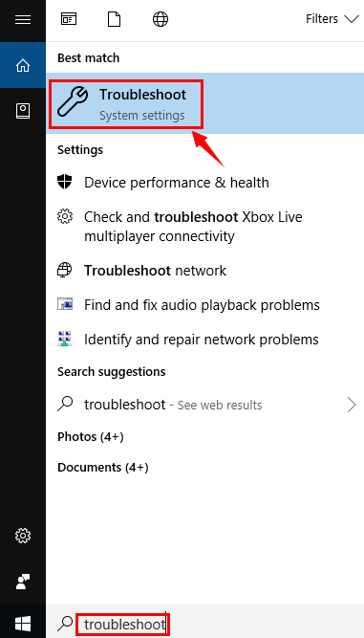Expand Documents (4+) results group
Image resolution: width=364 pixels, height=638 pixels.
[103, 468]
